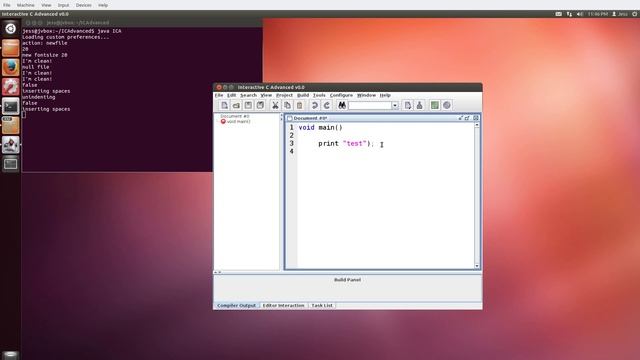640x360 pixels.
Task: Open the Configure menu
Action: pyautogui.click(x=341, y=95)
